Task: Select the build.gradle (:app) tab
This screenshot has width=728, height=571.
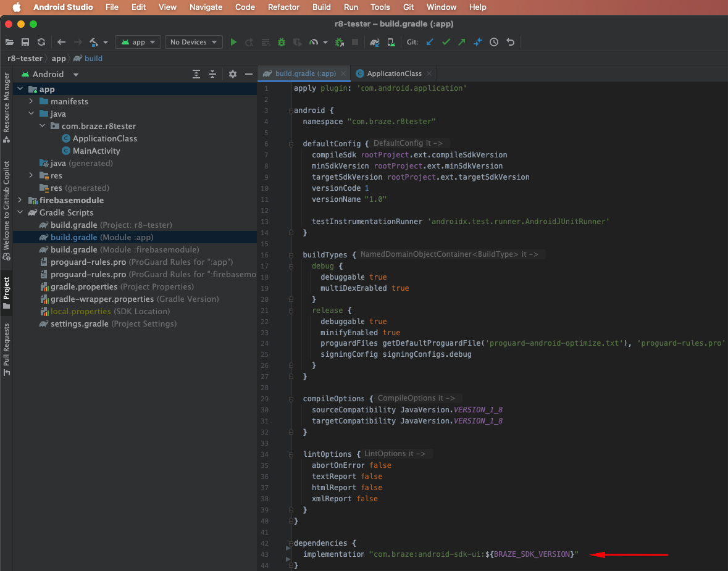Action: point(305,73)
